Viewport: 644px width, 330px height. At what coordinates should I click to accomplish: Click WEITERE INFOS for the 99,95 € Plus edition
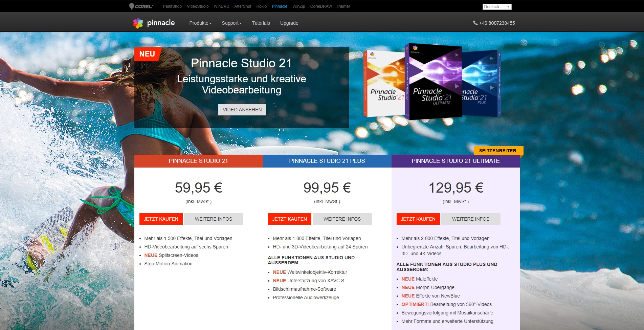(x=342, y=219)
